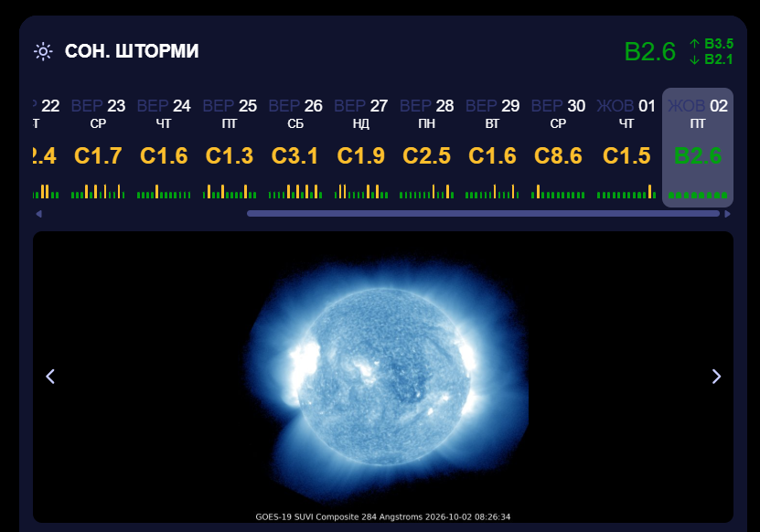Select the ВЕР 26 day tab
Screen dimensions: 760x532
click(x=295, y=147)
